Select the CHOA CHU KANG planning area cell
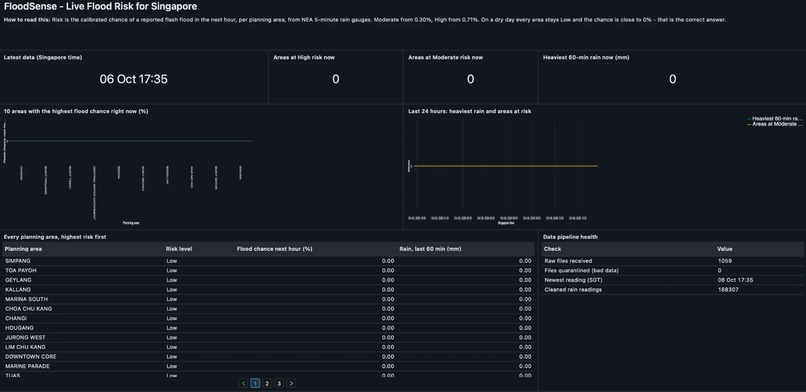This screenshot has width=806, height=392. click(29, 309)
